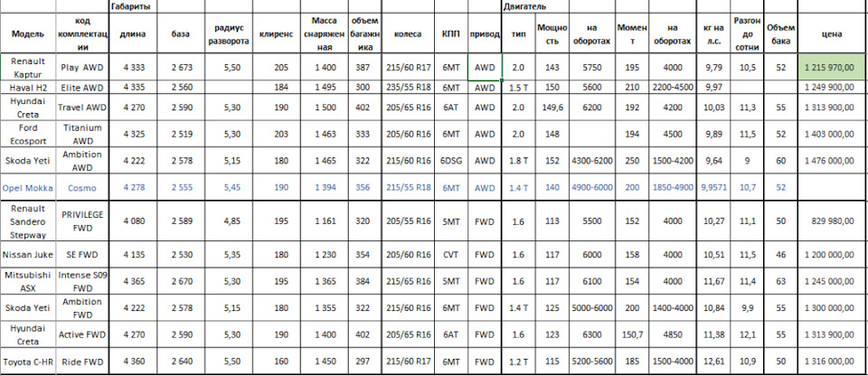
Task: Select the Ride FWD trim cell
Action: tap(82, 361)
